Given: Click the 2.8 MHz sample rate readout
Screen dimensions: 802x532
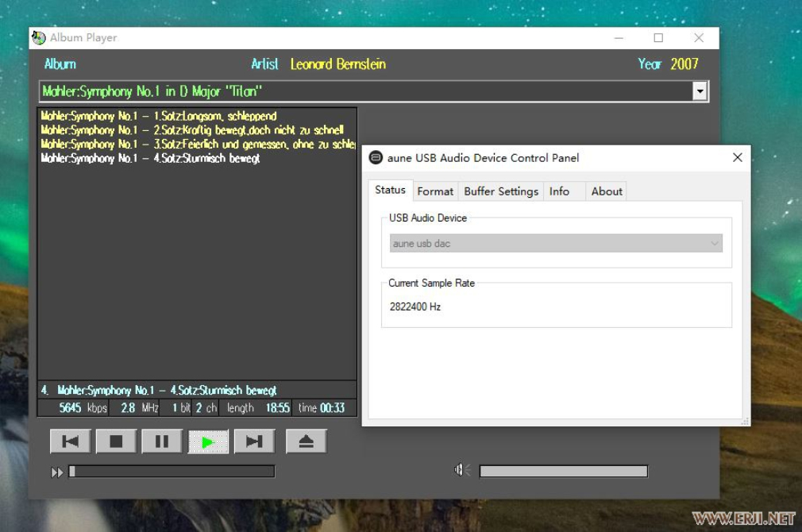Looking at the screenshot, I should [x=140, y=407].
